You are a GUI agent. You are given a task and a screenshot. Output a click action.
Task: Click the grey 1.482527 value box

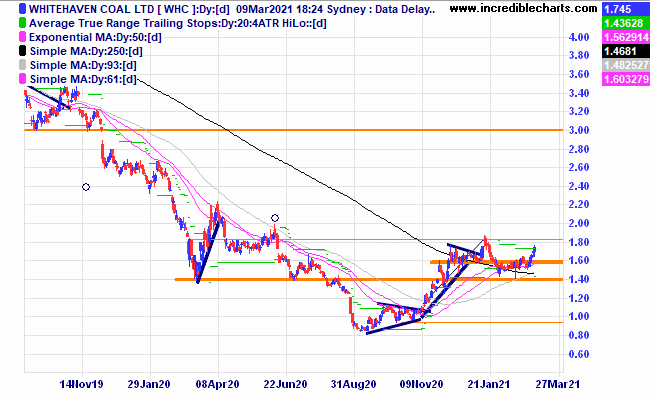pyautogui.click(x=626, y=65)
